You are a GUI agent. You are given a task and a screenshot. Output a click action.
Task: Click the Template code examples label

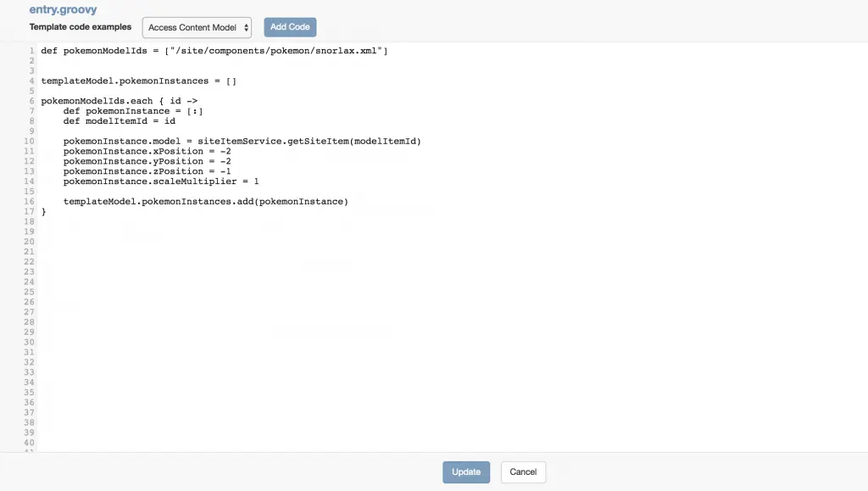point(81,27)
